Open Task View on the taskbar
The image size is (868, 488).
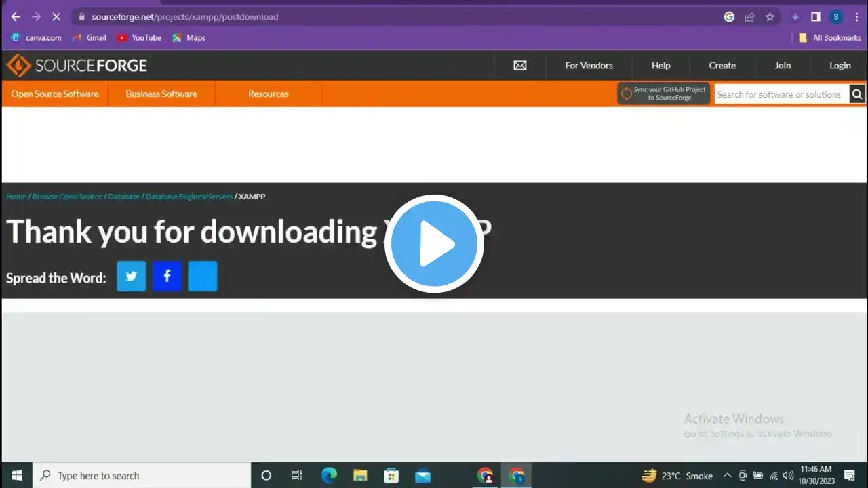point(296,475)
